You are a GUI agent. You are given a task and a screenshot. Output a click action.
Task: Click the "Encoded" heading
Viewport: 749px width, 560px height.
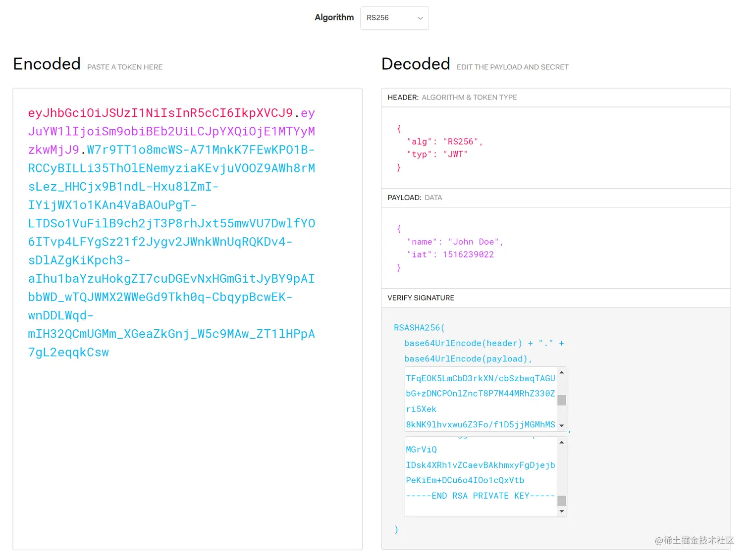47,64
